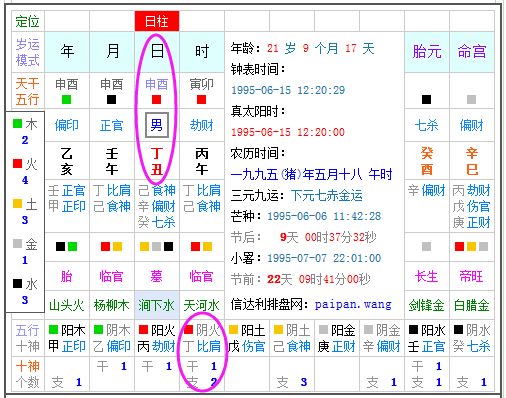Select the red 火 square in the five-element legend
The height and width of the screenshot is (398, 506).
(17, 163)
